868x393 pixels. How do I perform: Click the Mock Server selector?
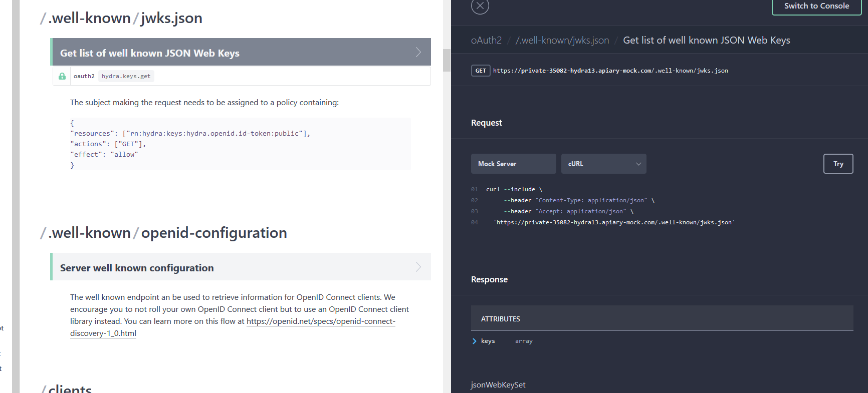coord(514,164)
